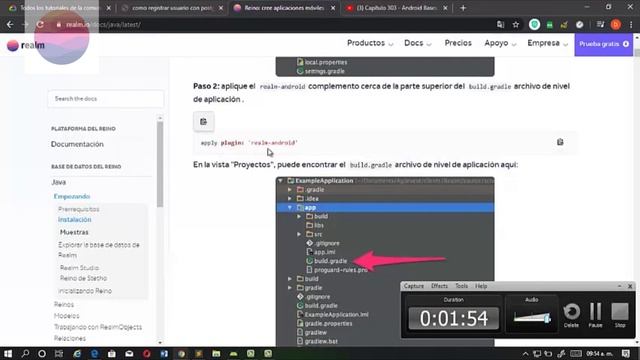Open Tools menu in recorder
The image size is (640, 360).
pos(461,286)
